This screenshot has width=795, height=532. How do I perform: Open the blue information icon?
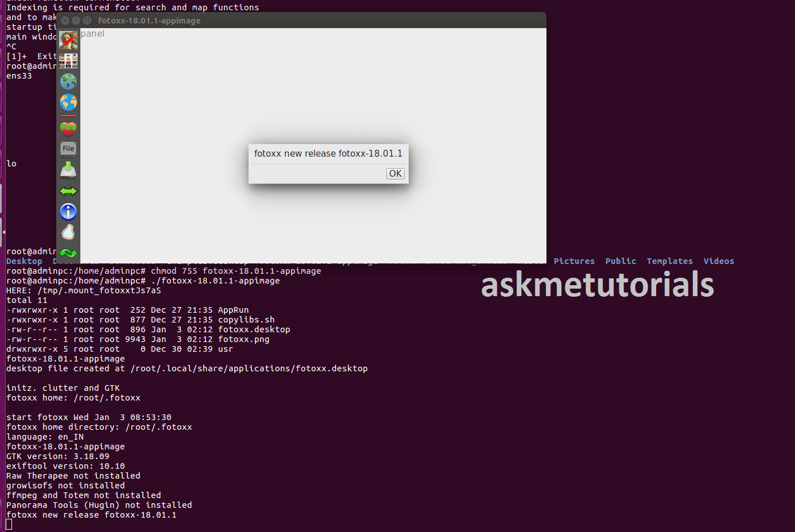pyautogui.click(x=68, y=212)
